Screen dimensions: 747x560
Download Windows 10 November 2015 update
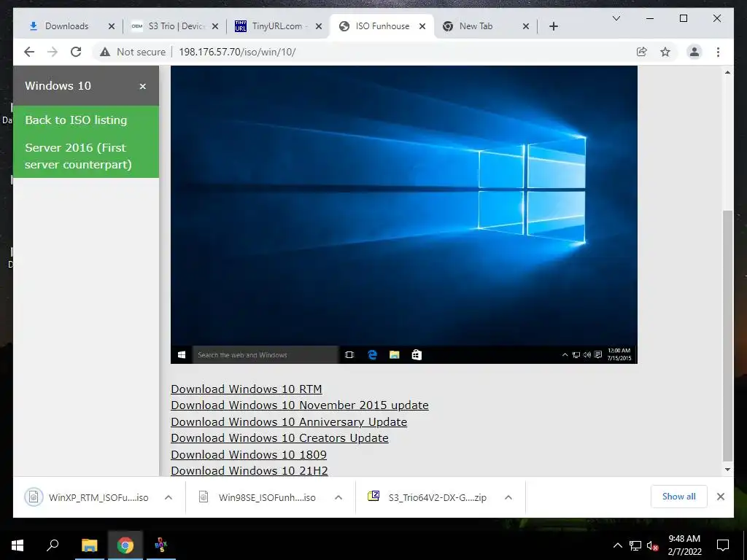tap(300, 405)
